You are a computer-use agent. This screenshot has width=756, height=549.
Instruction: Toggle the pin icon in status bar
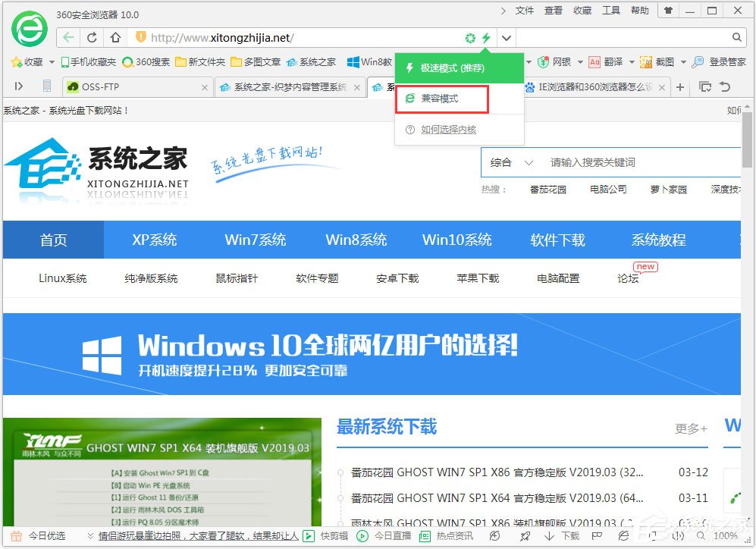pos(598,536)
